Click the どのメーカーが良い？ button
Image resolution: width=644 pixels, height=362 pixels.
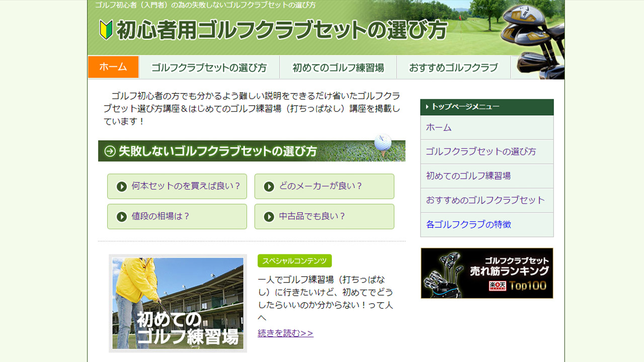[x=325, y=187]
